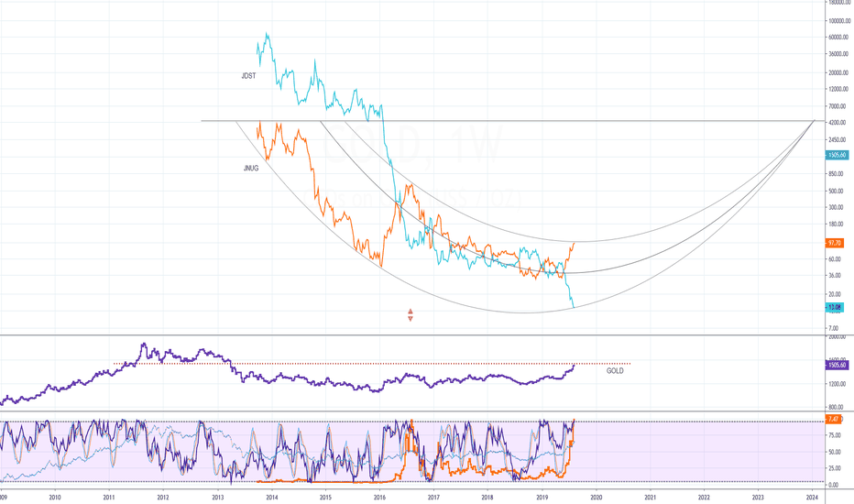854x504 pixels.
Task: Click the 75.00 oscillator axis label
Action: pos(835,435)
